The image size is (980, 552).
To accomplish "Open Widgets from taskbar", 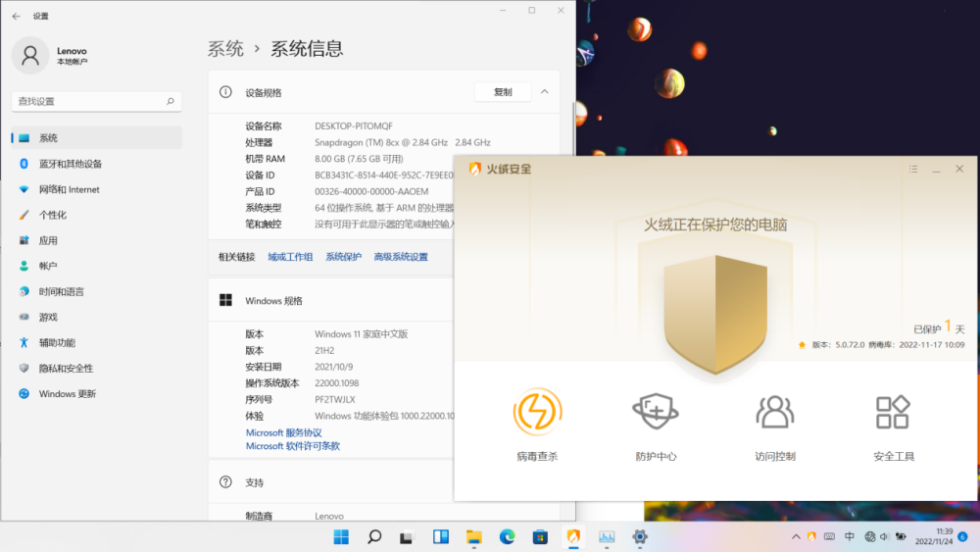I will pos(441,537).
